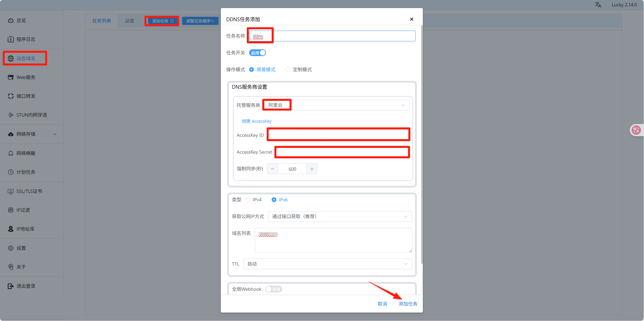The image size is (644, 321).
Task: Select the IPv6 type radio button
Action: [x=274, y=200]
